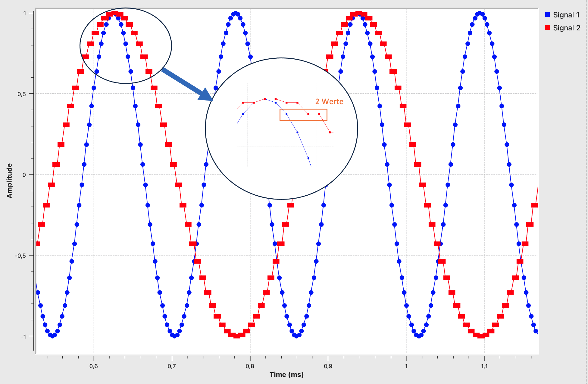Viewport: 588px width, 384px height.
Task: Click the y-axis tick label -1
Action: click(23, 336)
